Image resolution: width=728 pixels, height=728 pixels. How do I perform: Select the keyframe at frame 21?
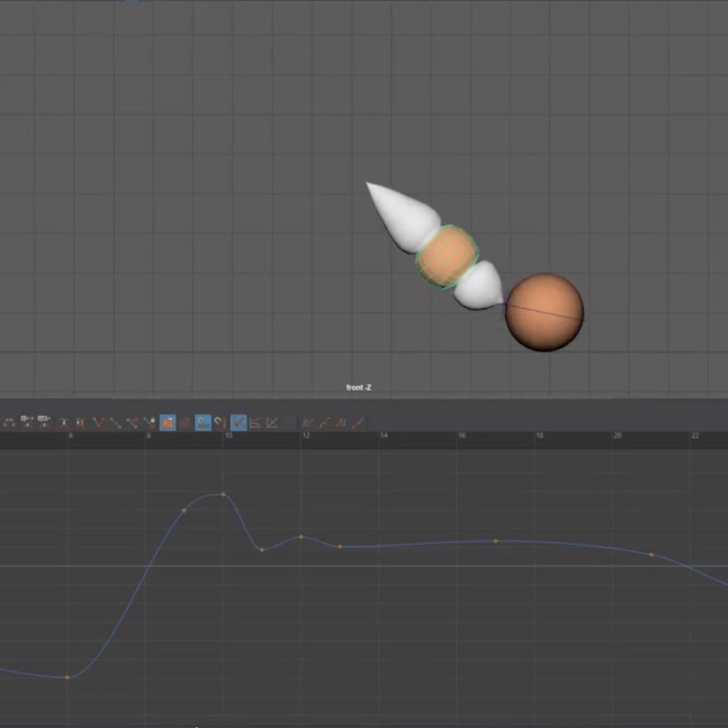pyautogui.click(x=651, y=555)
